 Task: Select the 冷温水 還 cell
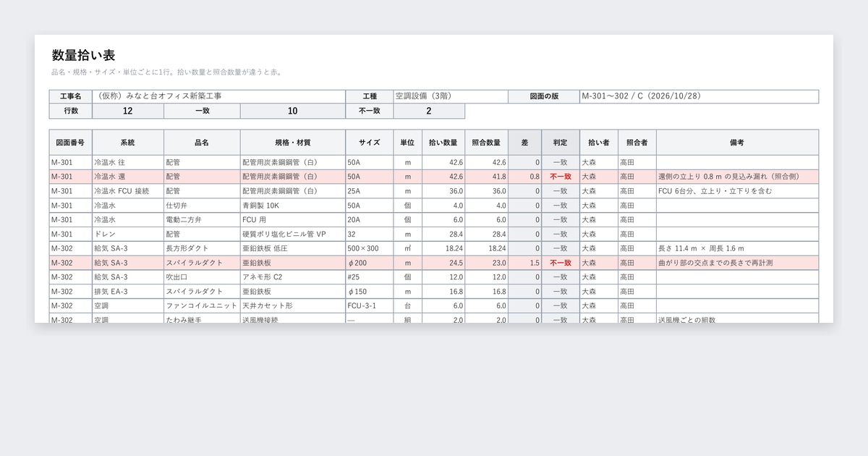(128, 177)
